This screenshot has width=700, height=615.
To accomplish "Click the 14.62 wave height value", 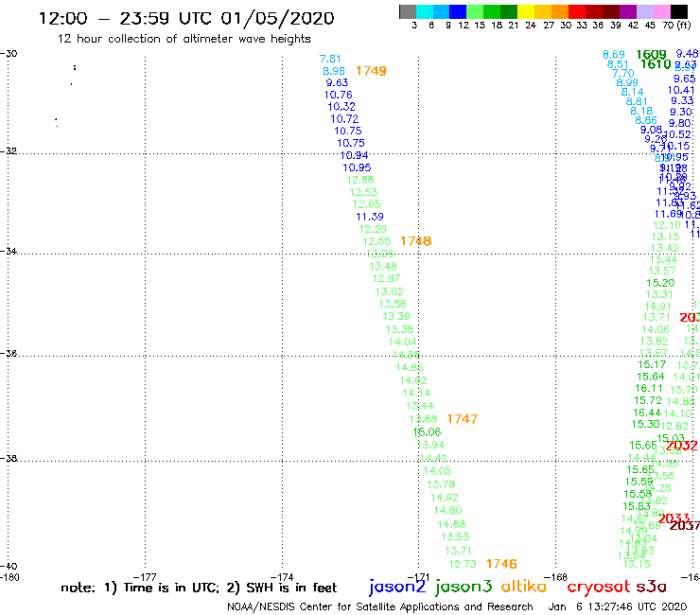I will coord(413,380).
